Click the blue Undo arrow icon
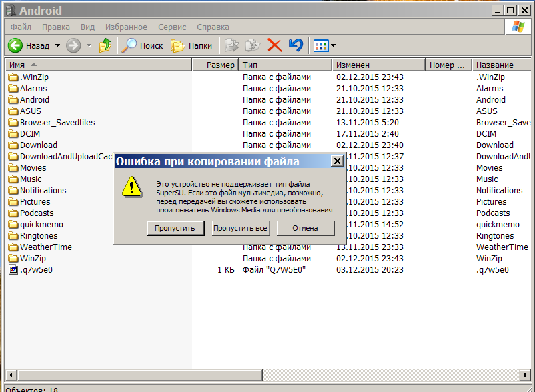 [x=296, y=45]
